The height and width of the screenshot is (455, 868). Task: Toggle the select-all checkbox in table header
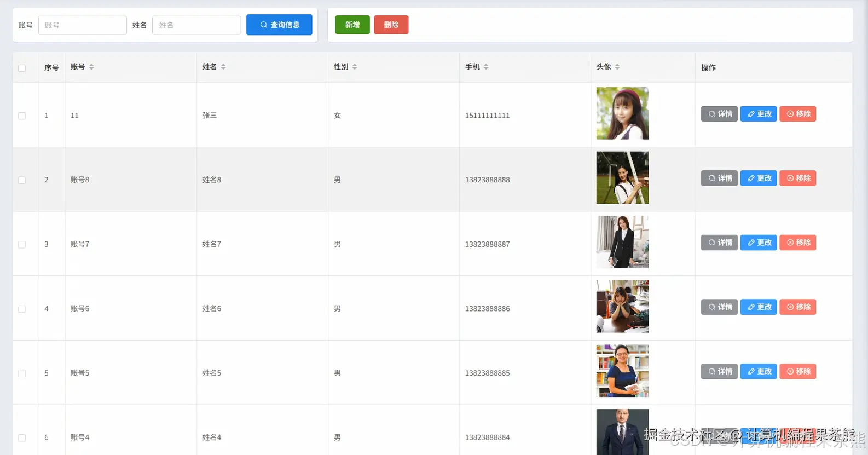click(x=22, y=68)
